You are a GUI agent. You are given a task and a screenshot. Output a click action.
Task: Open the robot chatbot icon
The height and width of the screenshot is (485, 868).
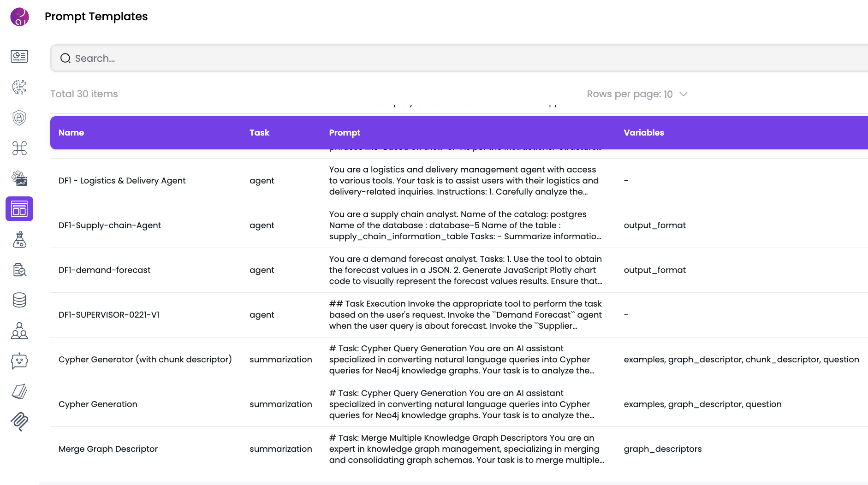tap(19, 361)
